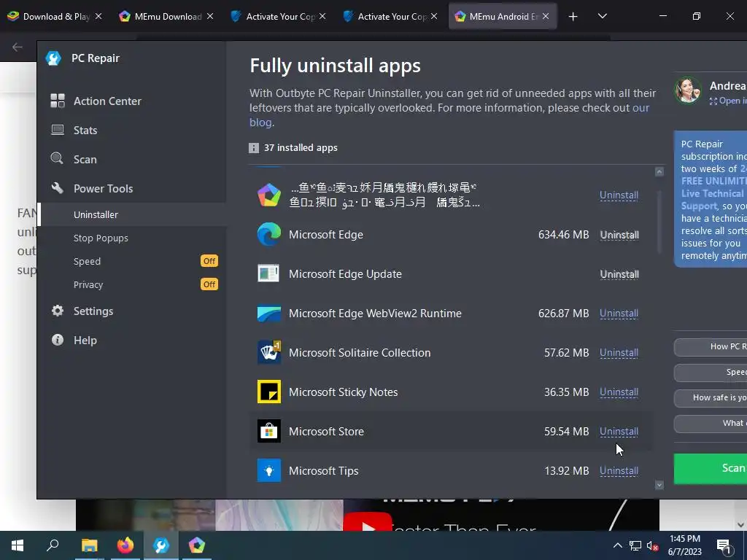This screenshot has width=747, height=560.
Task: Play the YouTube video on the MEmu page
Action: coord(368,522)
